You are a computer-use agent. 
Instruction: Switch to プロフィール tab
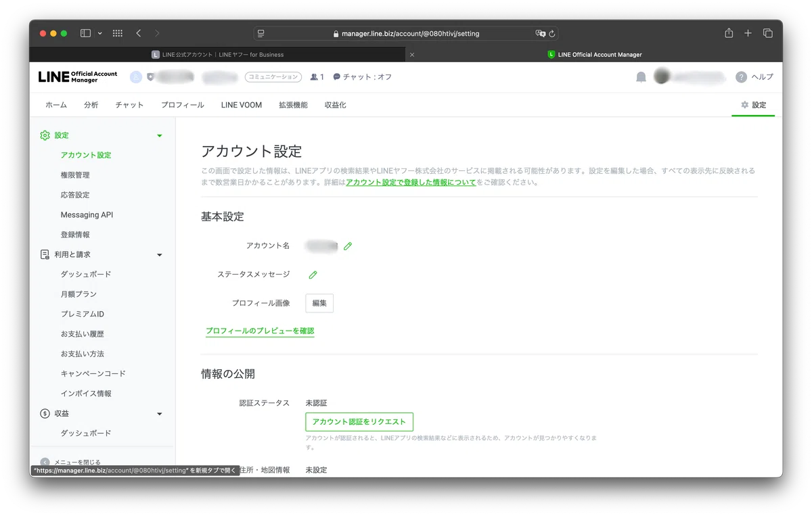point(183,105)
